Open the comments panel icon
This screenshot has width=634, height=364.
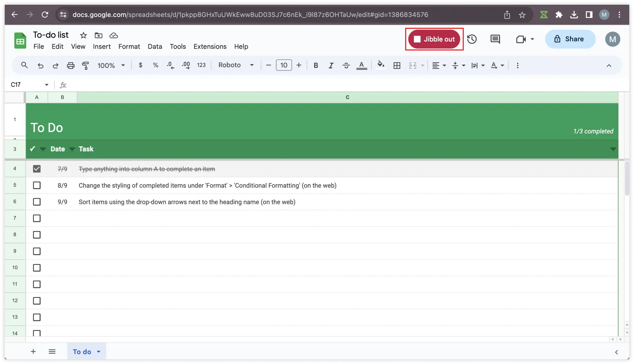coord(495,39)
